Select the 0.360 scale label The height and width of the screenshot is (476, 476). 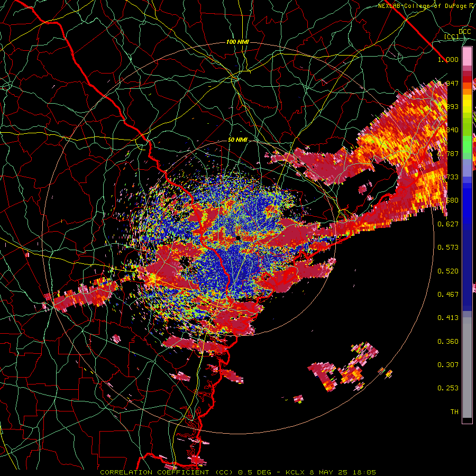[448, 342]
